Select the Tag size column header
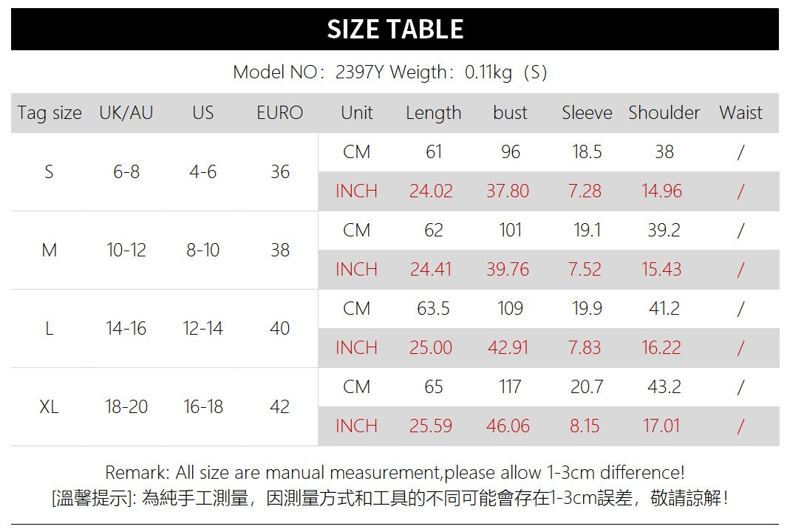790x532 pixels. tap(50, 113)
